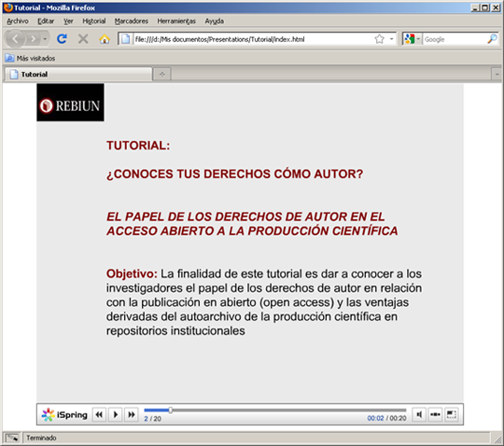Open a new tab with plus button
The height and width of the screenshot is (446, 504).
tap(162, 75)
